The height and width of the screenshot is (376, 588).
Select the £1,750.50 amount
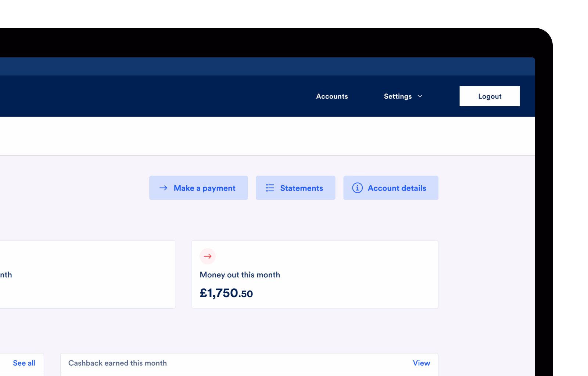tap(226, 293)
